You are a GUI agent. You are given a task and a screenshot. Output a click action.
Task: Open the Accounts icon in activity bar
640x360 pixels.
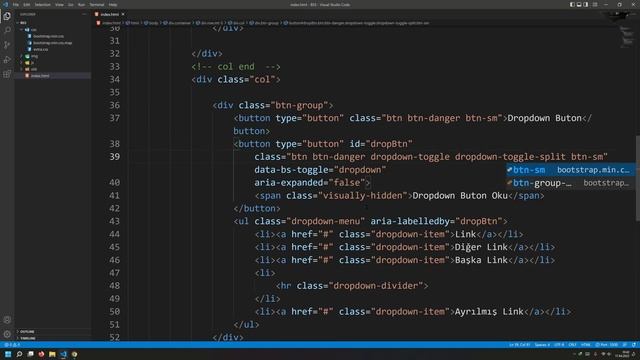(7, 320)
